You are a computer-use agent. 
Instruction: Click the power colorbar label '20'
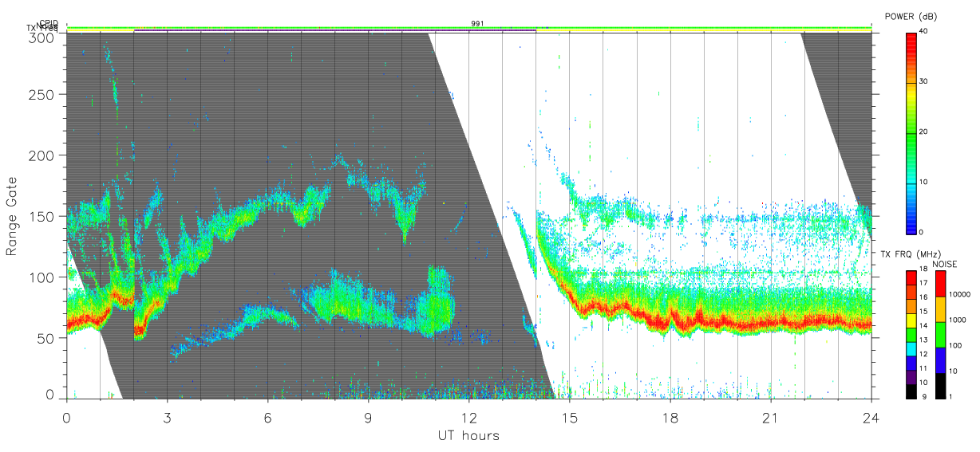tap(923, 132)
